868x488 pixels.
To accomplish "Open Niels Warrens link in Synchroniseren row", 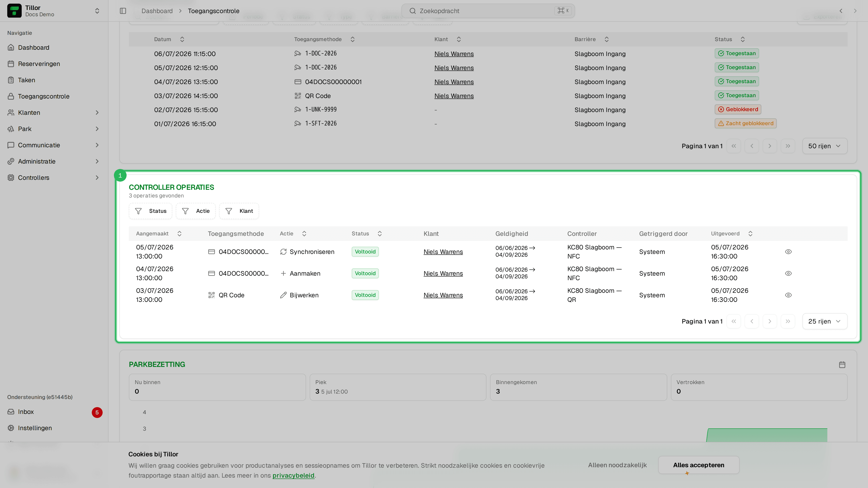I will pos(443,252).
